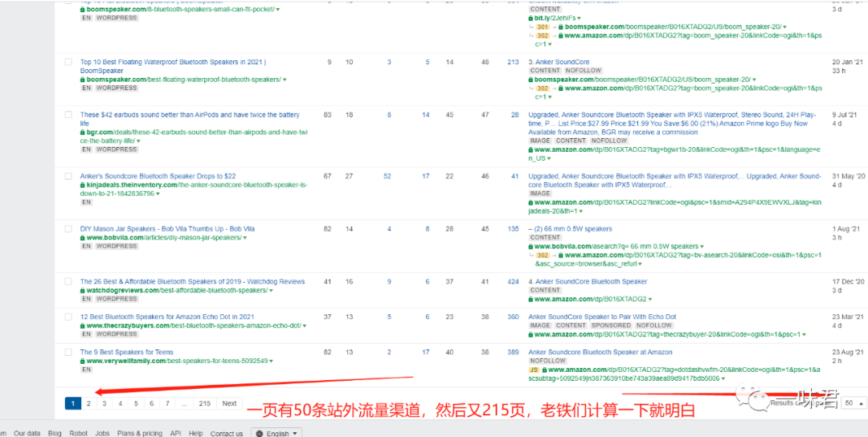The image size is (868, 437).
Task: Open the results per page 50 dropdown
Action: [x=854, y=403]
